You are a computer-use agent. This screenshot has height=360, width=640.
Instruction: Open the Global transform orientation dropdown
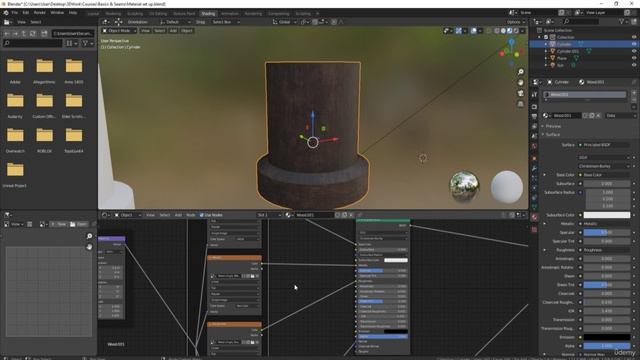click(x=284, y=22)
